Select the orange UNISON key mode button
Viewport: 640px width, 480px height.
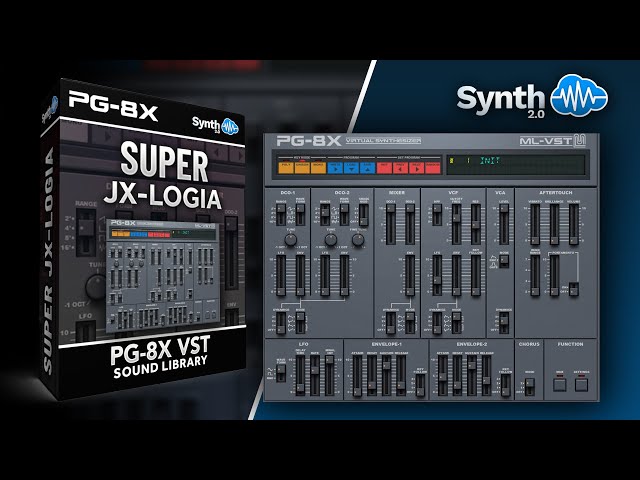(302, 167)
